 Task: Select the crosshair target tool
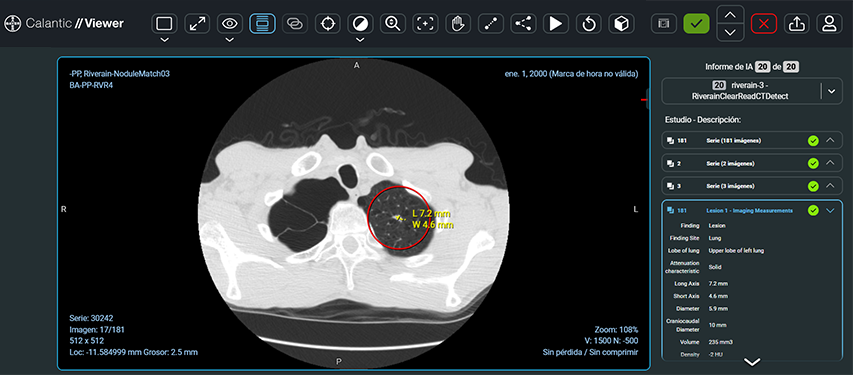click(327, 23)
